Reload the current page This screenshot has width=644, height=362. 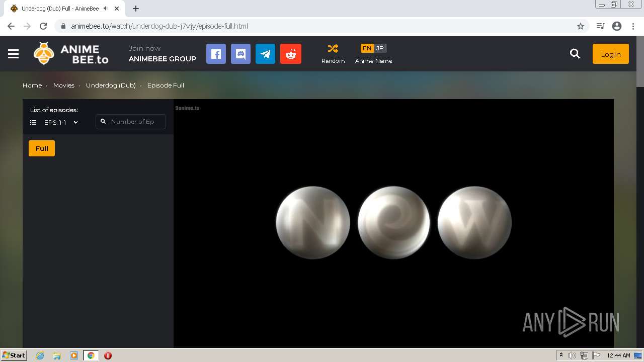click(x=43, y=26)
